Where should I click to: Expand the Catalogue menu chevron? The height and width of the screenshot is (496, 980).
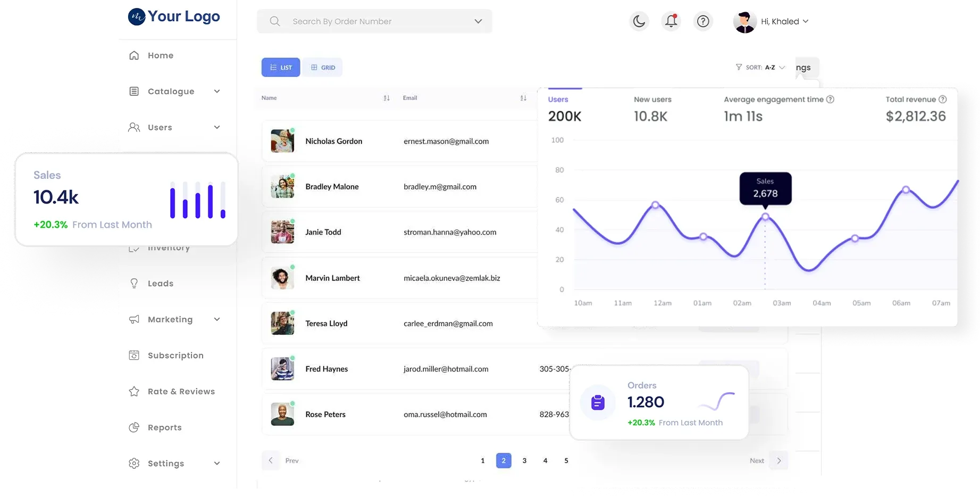[x=217, y=92]
